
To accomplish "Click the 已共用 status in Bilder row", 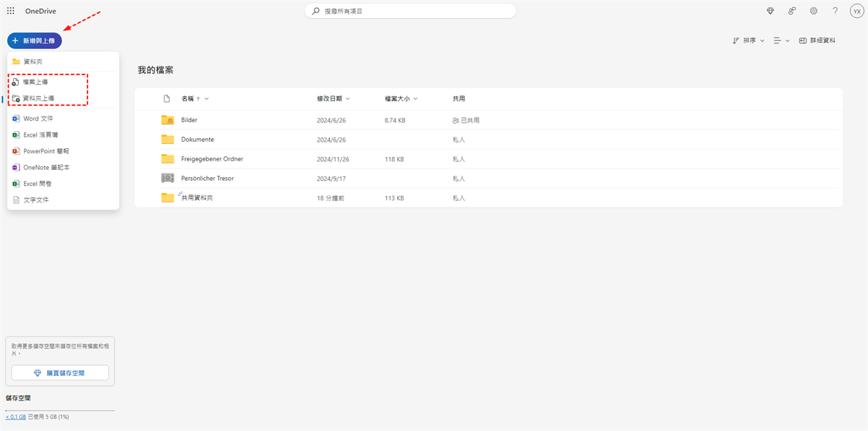I will [466, 120].
